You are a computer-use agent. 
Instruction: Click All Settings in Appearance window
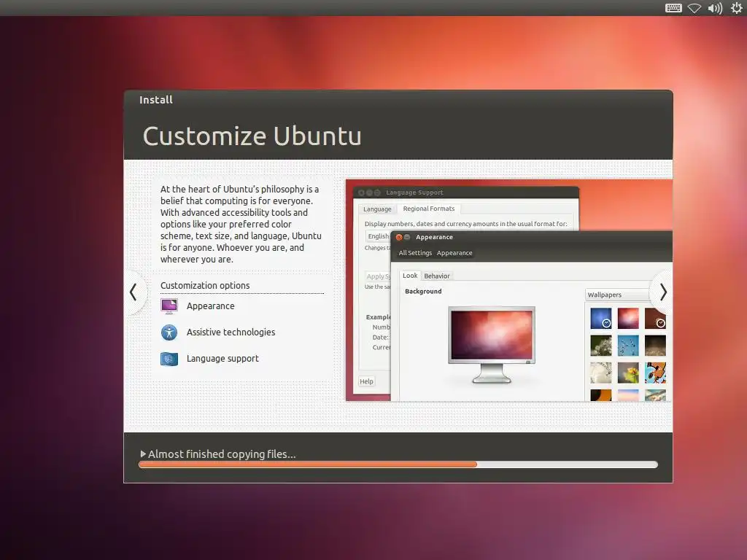point(415,253)
